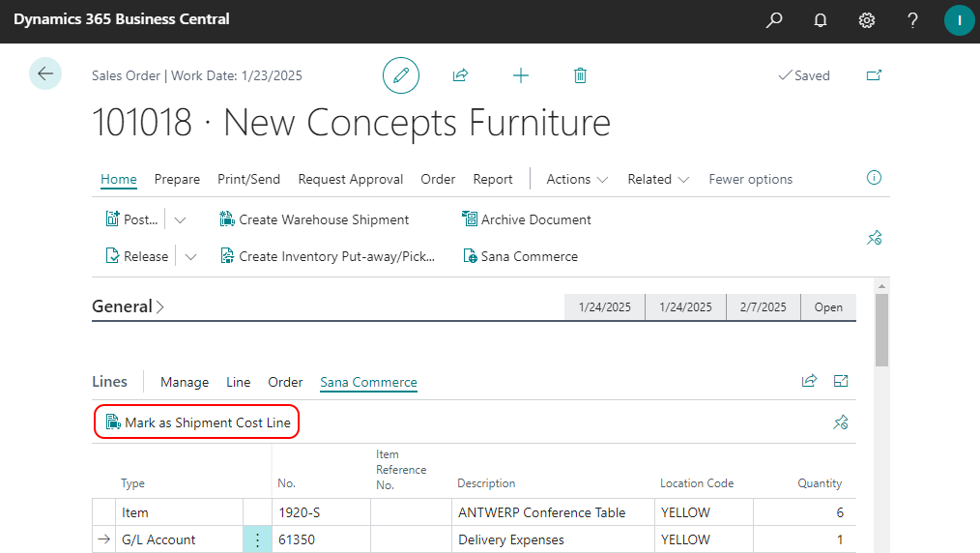The height and width of the screenshot is (553, 980).
Task: Click the Location Code column header
Action: 697,483
